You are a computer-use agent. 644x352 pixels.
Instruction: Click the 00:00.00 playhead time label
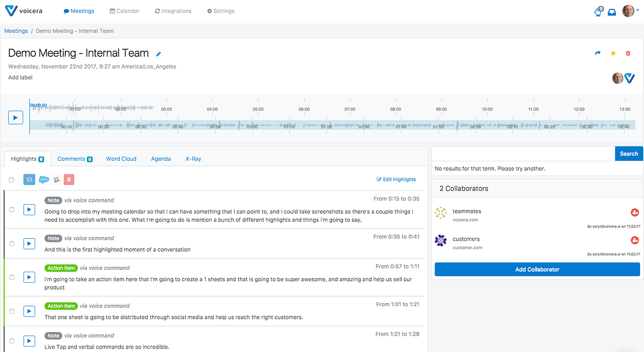(x=39, y=106)
